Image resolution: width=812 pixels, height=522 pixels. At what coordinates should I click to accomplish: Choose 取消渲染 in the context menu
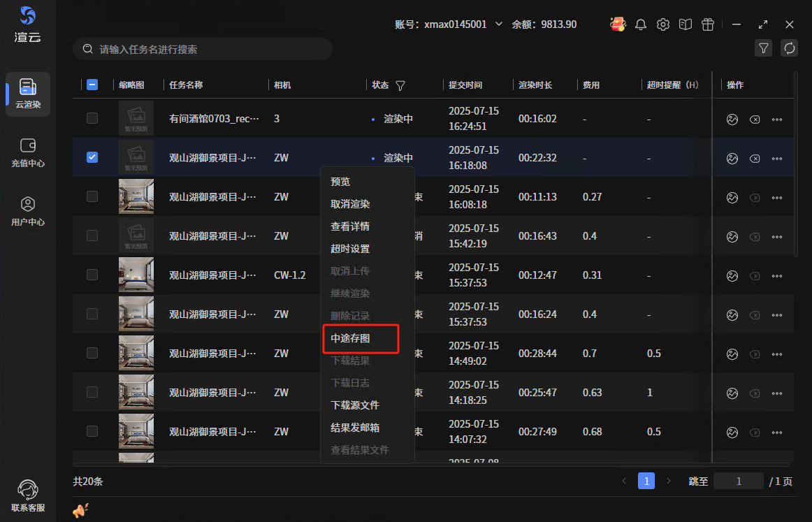(x=351, y=204)
